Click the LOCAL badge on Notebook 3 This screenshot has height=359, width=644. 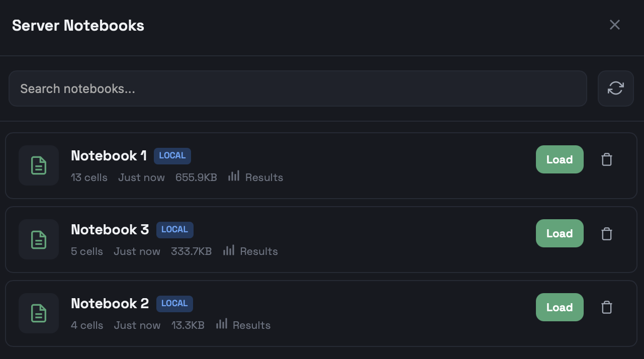click(174, 230)
